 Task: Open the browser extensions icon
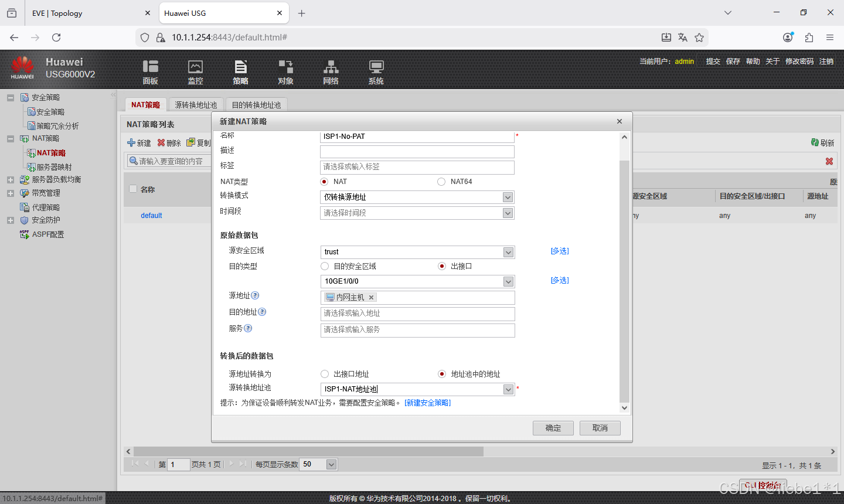(x=809, y=38)
